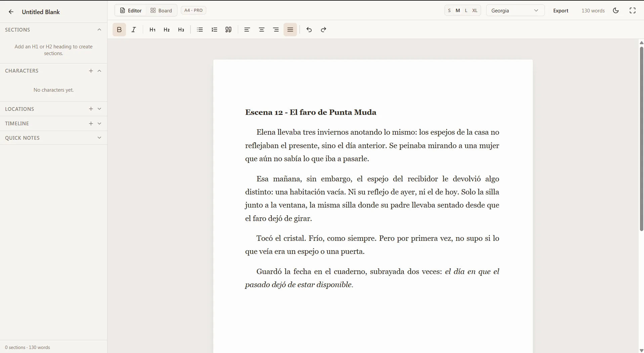644x353 pixels.
Task: Click the paragraph starting 'Tocó el cristal'
Action: tap(372, 245)
